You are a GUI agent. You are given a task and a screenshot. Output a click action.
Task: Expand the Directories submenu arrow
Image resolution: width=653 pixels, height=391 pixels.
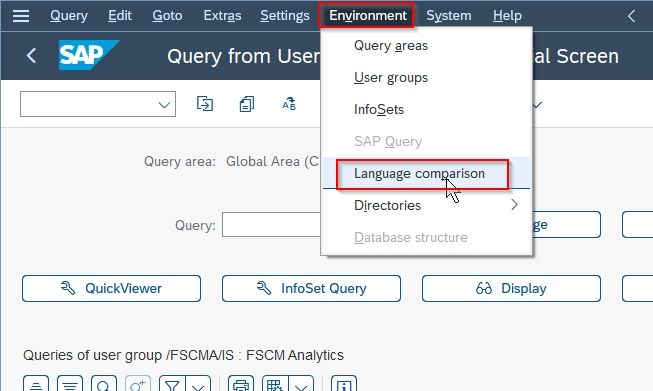click(x=514, y=205)
